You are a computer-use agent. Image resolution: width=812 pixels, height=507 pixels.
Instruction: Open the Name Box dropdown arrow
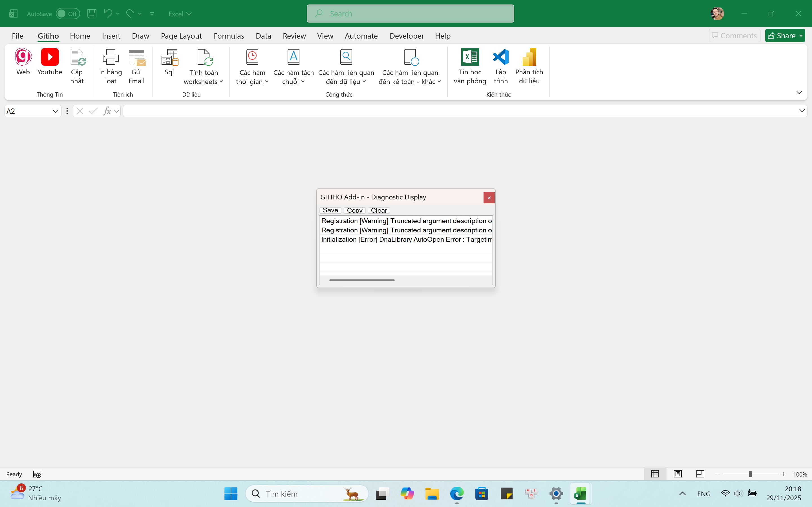tap(55, 111)
